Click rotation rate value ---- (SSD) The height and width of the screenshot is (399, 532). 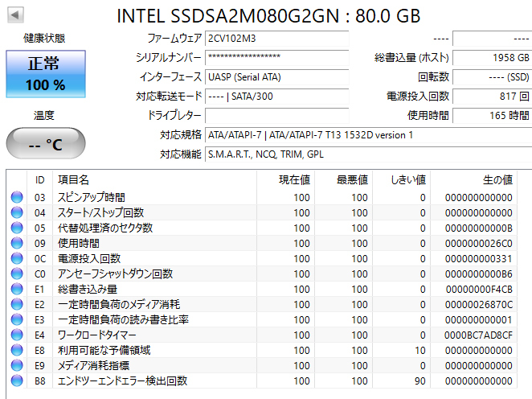[x=493, y=77]
